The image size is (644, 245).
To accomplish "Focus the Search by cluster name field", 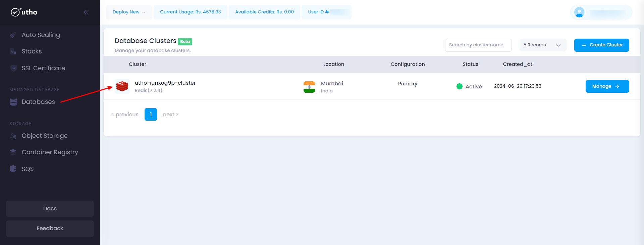I will [x=478, y=45].
